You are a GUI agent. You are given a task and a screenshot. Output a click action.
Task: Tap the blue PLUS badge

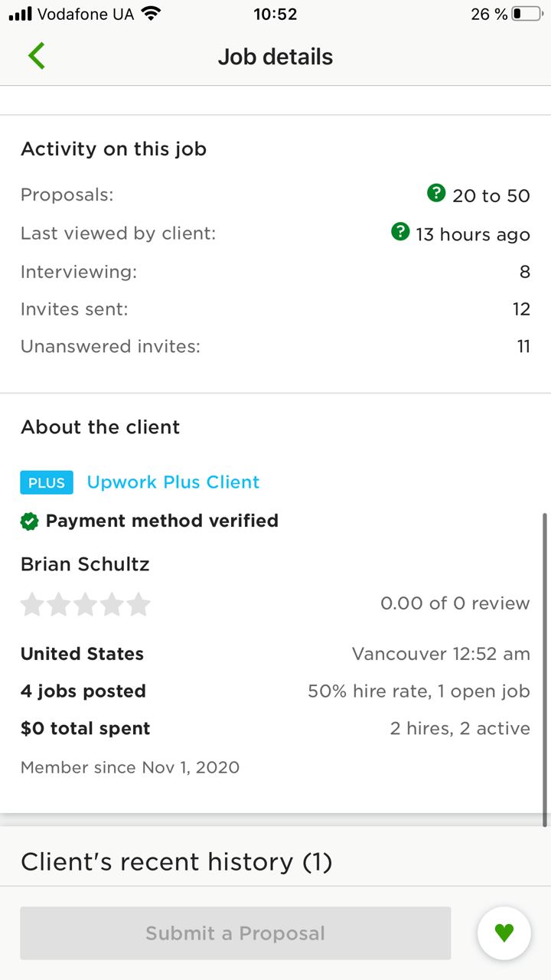pos(47,482)
